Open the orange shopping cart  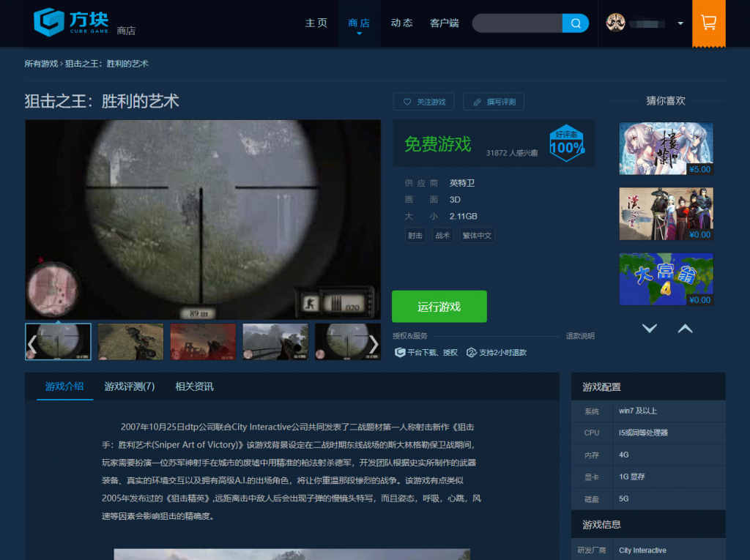tap(708, 23)
